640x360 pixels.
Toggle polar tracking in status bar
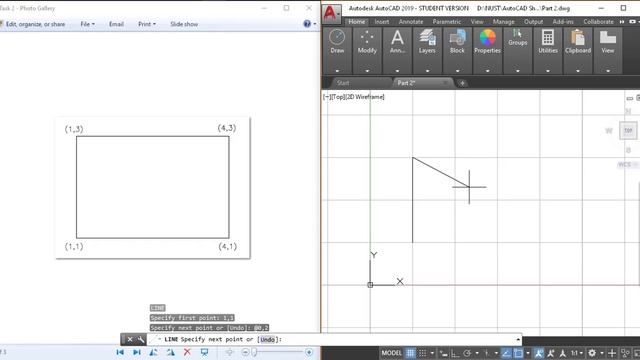click(467, 353)
